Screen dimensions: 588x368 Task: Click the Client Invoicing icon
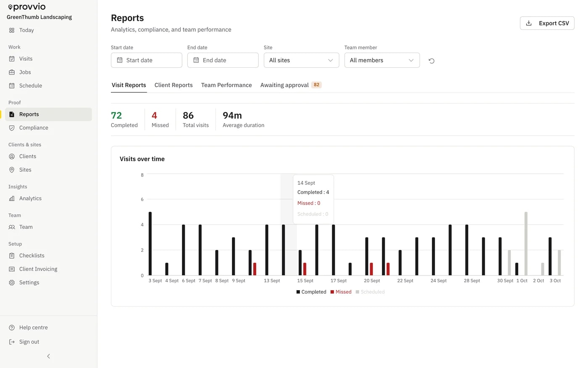[12, 269]
